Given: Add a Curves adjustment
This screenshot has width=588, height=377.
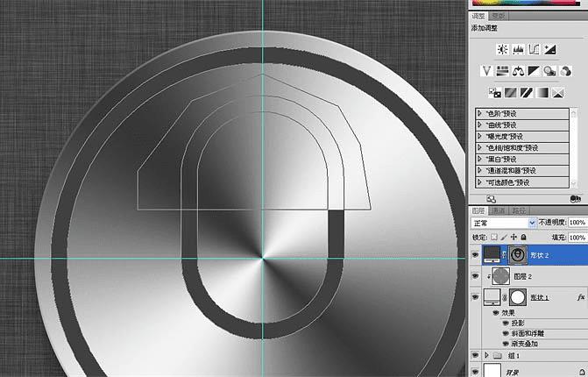Looking at the screenshot, I should tap(534, 49).
